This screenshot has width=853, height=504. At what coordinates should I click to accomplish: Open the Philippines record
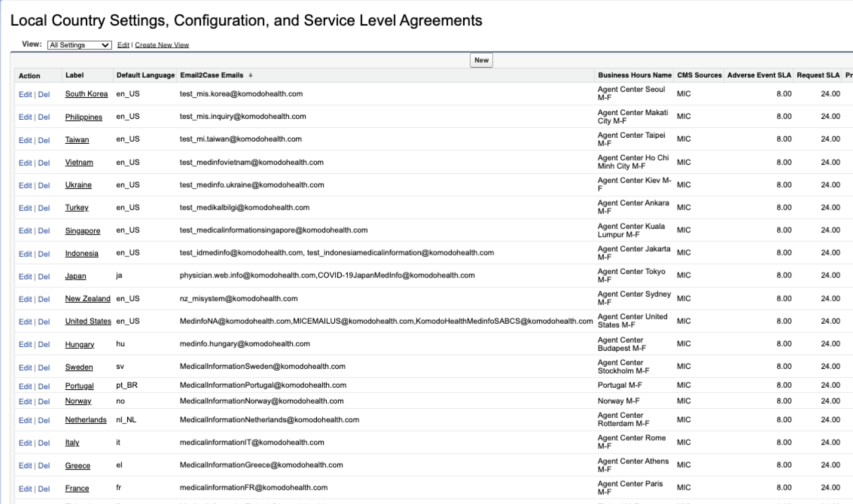[84, 117]
